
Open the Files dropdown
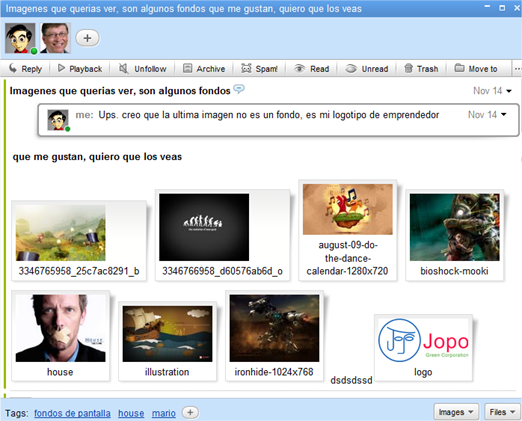tap(502, 412)
